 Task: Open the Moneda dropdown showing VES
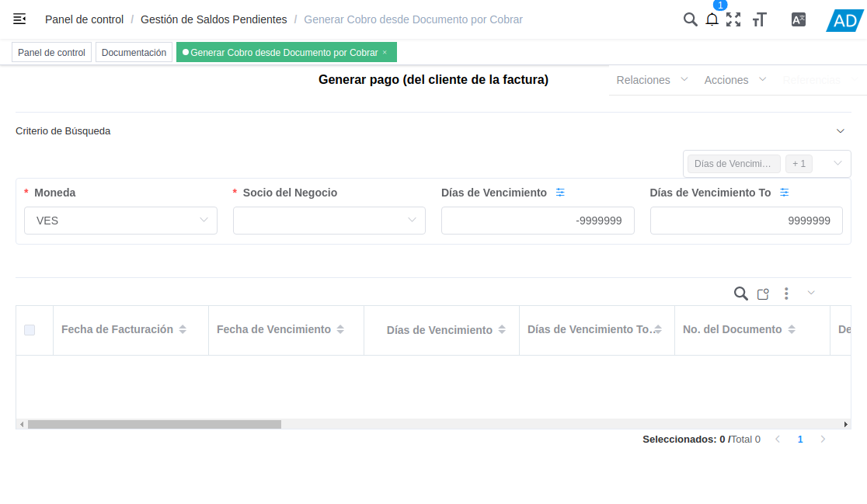[x=120, y=221]
